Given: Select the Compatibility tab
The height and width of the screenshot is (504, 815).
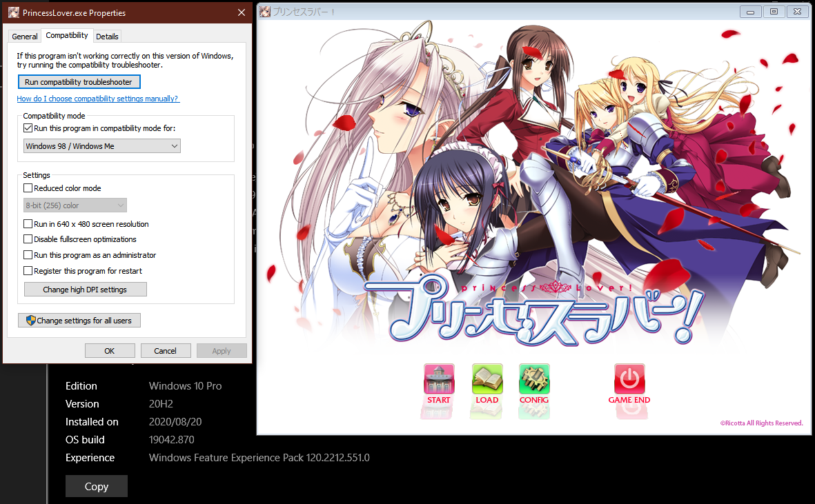Looking at the screenshot, I should click(x=66, y=35).
